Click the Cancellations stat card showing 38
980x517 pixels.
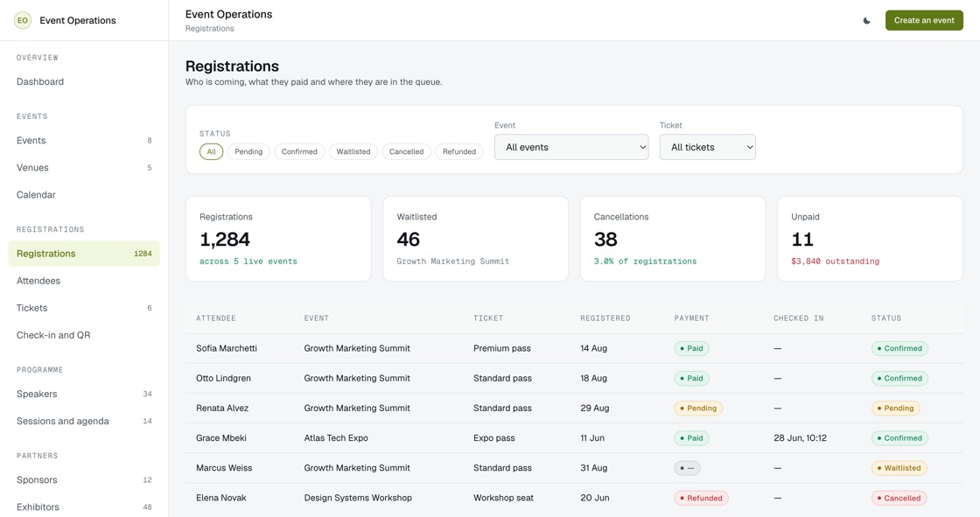point(673,239)
